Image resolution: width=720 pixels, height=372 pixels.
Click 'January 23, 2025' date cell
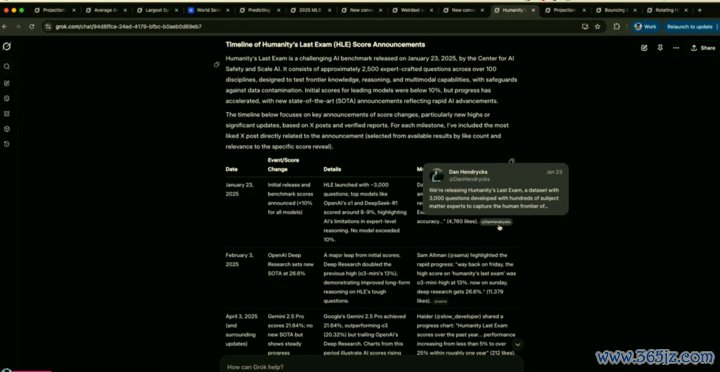point(240,189)
